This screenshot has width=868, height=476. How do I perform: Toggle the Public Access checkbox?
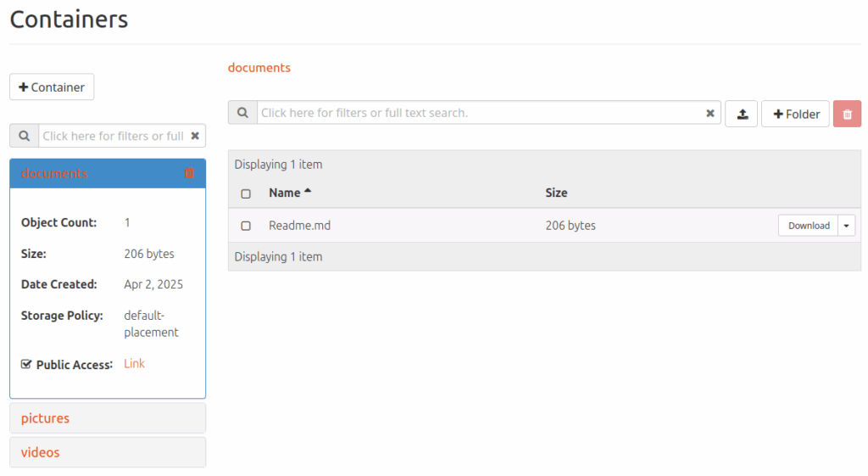tap(26, 364)
